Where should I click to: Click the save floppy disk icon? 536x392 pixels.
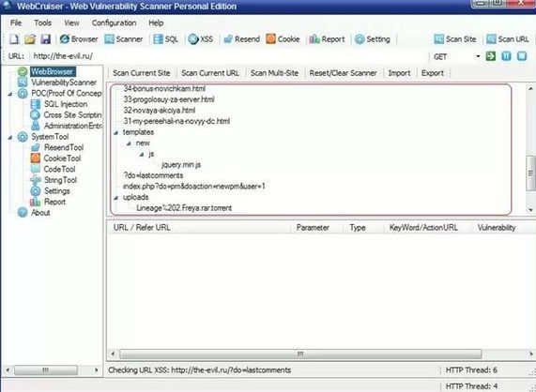46,39
